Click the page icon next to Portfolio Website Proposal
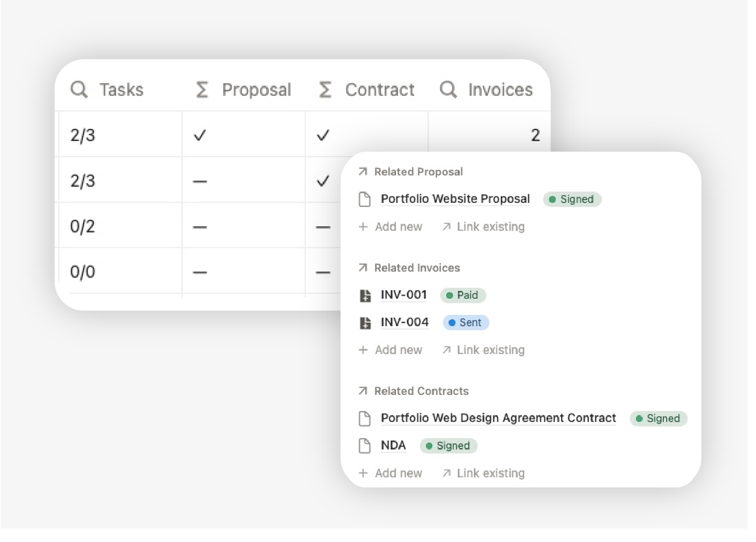 click(364, 199)
